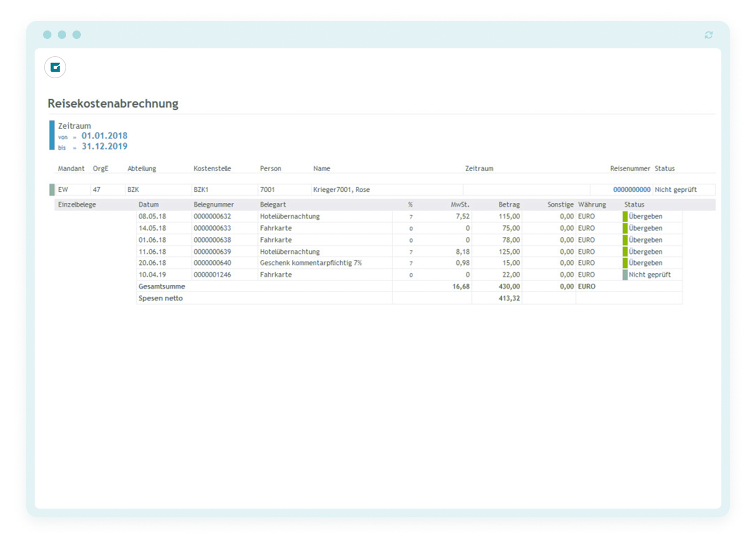Click the Belegnummer column header
The height and width of the screenshot is (538, 756).
point(214,204)
